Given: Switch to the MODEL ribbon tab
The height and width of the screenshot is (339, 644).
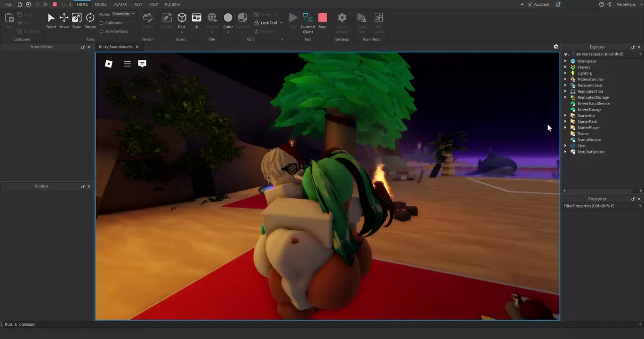Looking at the screenshot, I should (101, 4).
